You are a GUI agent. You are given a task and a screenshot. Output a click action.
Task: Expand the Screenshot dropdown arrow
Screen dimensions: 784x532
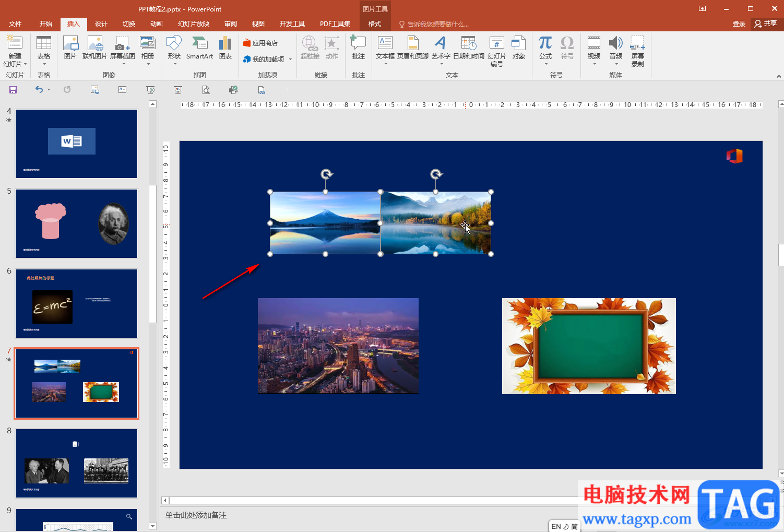(x=123, y=64)
